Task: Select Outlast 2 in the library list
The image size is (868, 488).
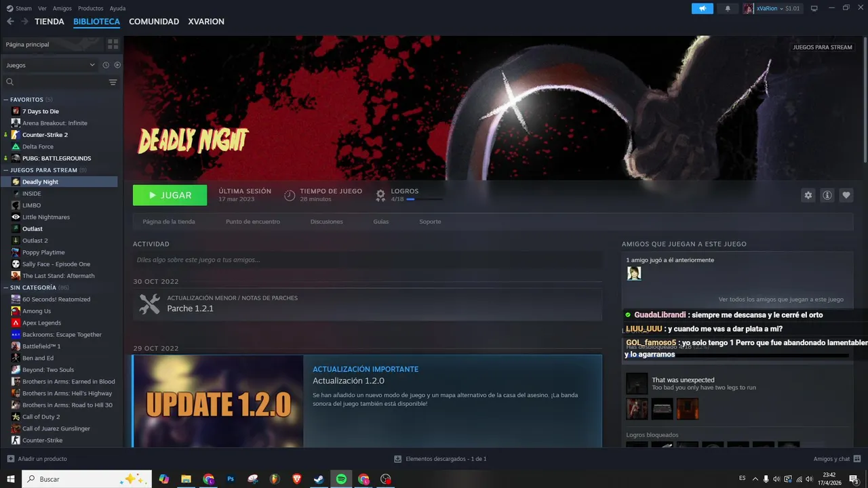Action: tap(35, 241)
